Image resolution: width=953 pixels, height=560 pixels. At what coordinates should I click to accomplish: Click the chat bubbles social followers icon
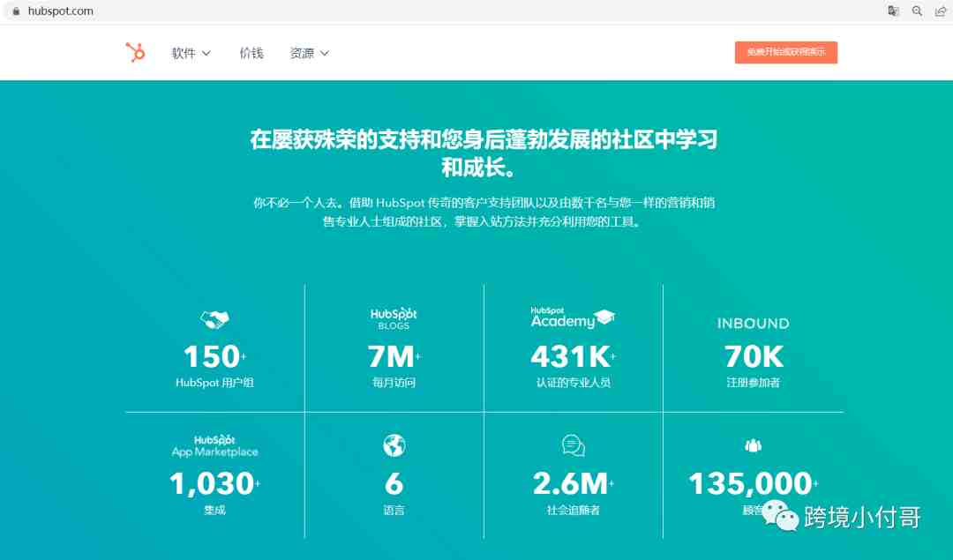tap(574, 446)
